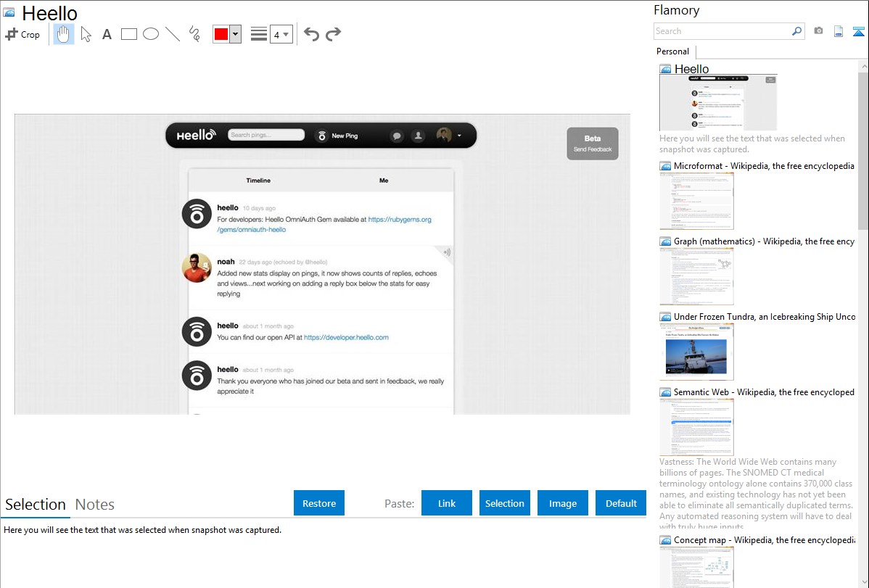Click the echo sound icon on noah's ping
Screen dimensions: 869x588
click(446, 253)
